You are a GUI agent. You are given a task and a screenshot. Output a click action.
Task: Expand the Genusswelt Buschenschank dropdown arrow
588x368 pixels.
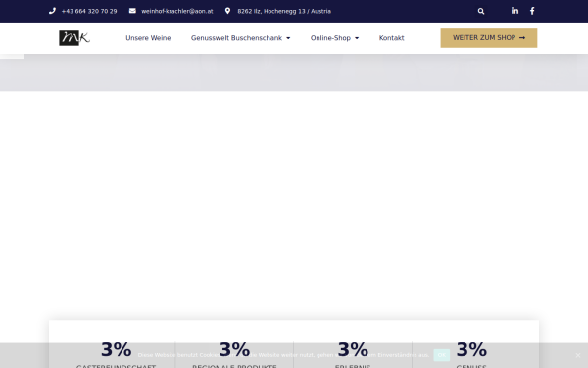click(x=288, y=38)
